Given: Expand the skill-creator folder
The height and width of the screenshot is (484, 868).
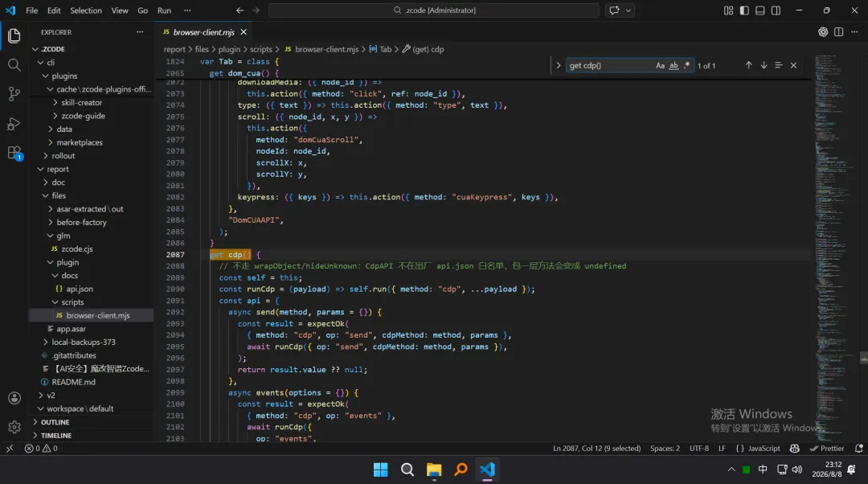Looking at the screenshot, I should tap(55, 102).
